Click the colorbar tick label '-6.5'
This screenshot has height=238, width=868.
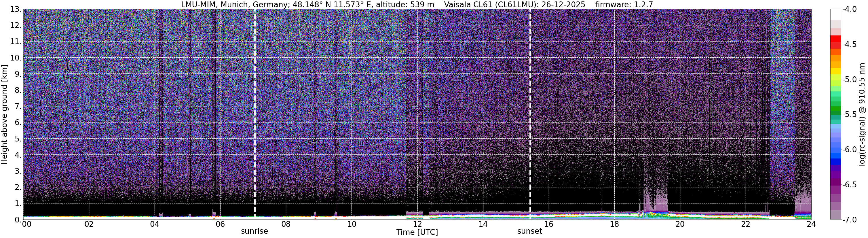coord(850,185)
